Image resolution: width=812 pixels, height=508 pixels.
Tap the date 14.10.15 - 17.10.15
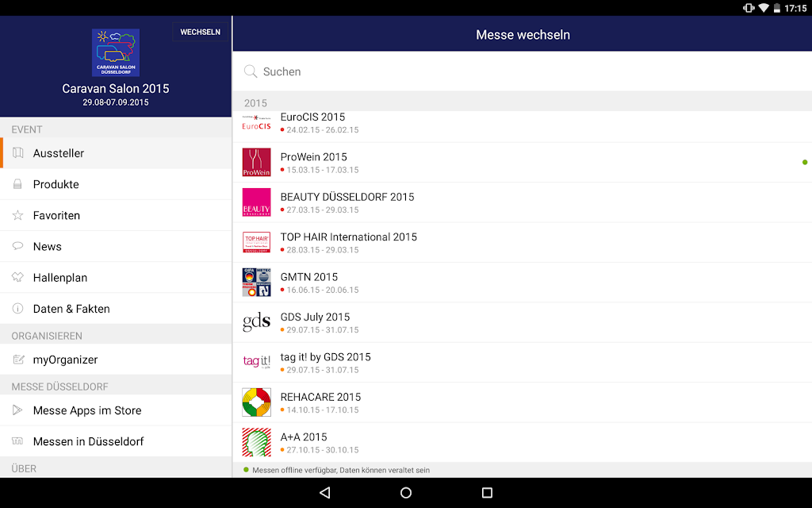click(323, 410)
